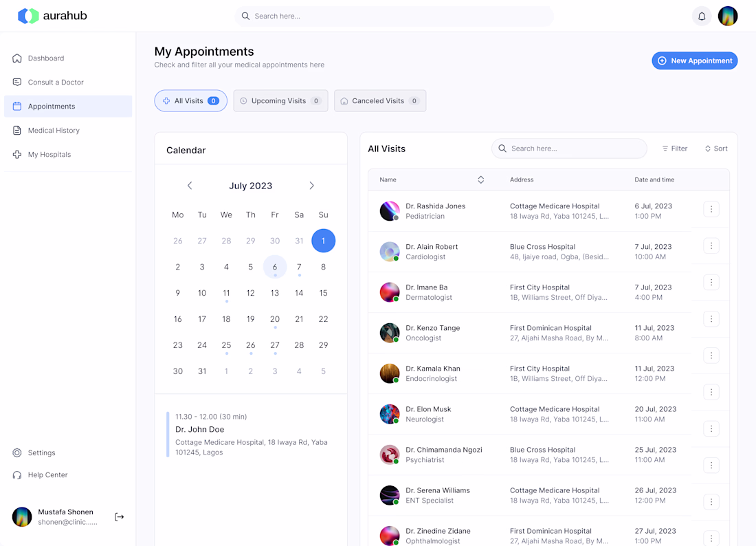Select Appointments in sidebar

point(68,107)
